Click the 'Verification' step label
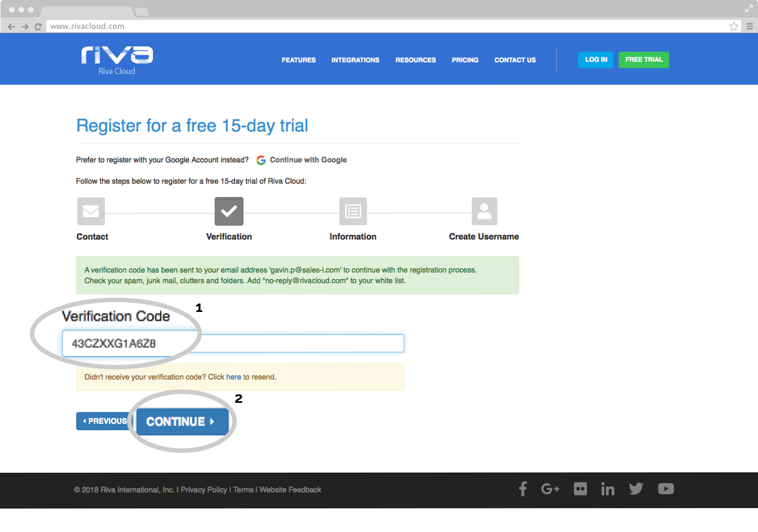The height and width of the screenshot is (532, 758). coord(229,237)
